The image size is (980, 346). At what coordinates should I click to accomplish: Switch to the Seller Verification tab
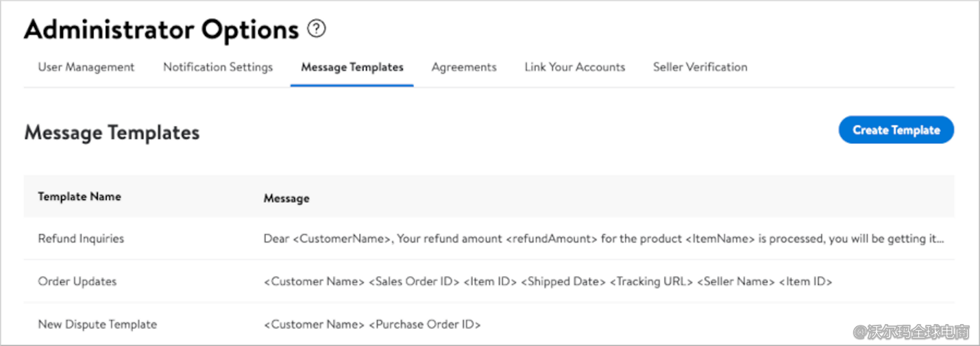point(700,67)
